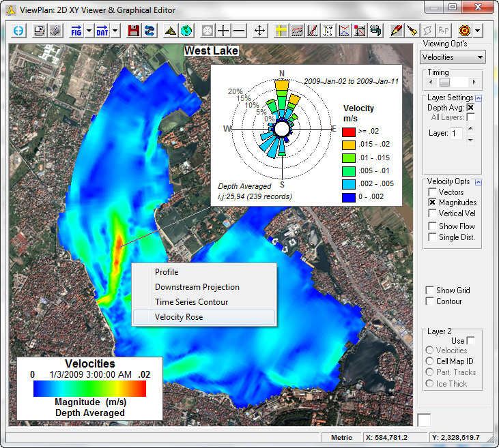Image resolution: width=499 pixels, height=448 pixels.
Task: Click the minus zoom out icon
Action: [239, 31]
